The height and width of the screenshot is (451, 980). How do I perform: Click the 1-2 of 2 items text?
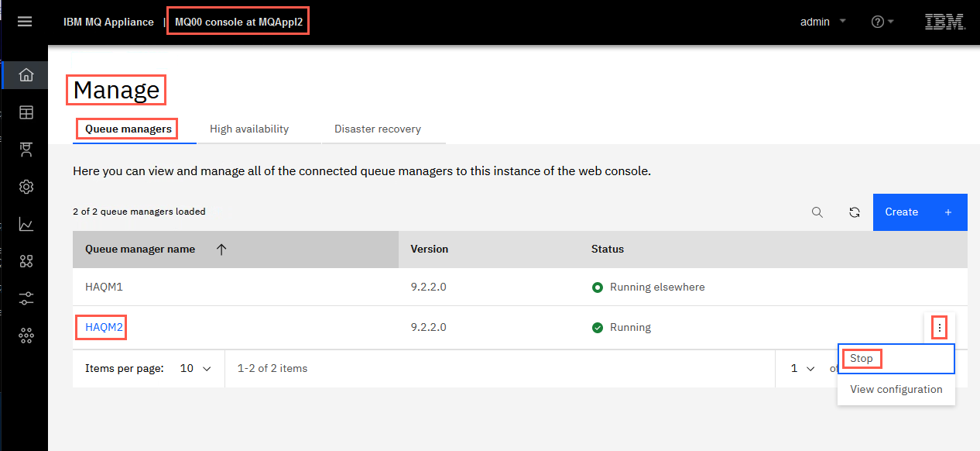pos(272,369)
